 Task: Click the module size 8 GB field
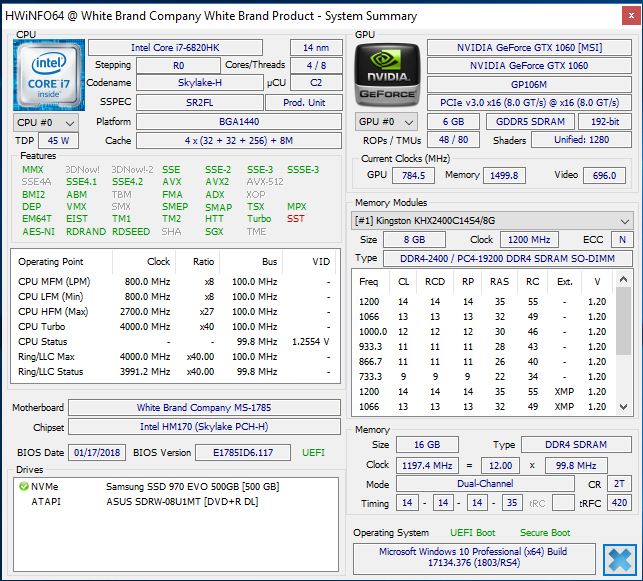coord(414,240)
